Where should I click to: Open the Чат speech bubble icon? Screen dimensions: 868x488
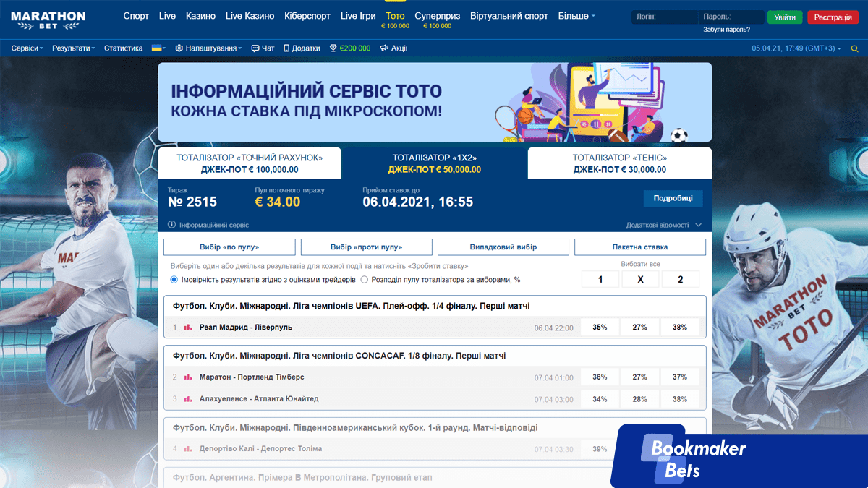[255, 48]
